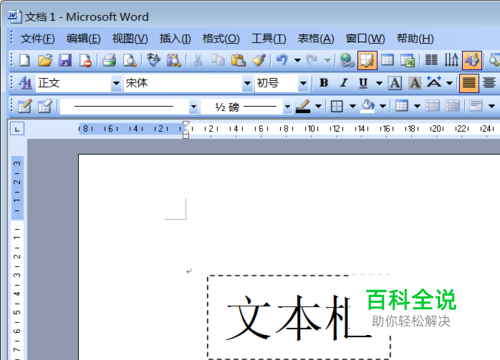Select the Format Painter brush
500x360 pixels.
point(259,61)
